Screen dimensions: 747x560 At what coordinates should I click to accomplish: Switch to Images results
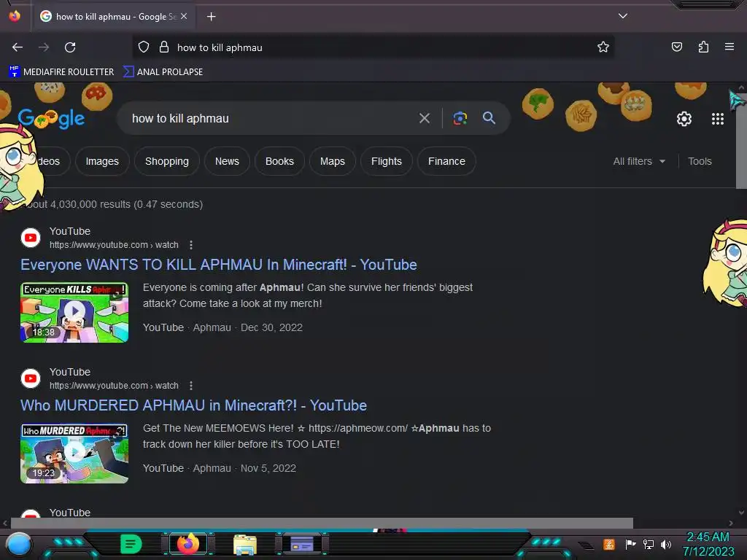pos(102,161)
